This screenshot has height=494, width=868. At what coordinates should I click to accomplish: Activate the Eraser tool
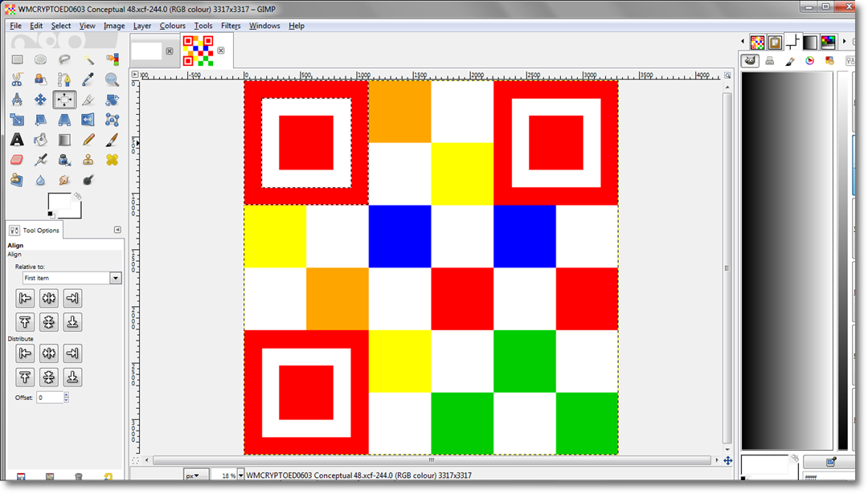point(17,160)
